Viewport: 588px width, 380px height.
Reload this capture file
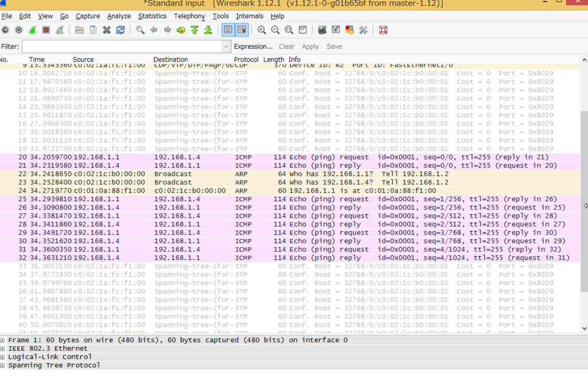click(x=121, y=30)
